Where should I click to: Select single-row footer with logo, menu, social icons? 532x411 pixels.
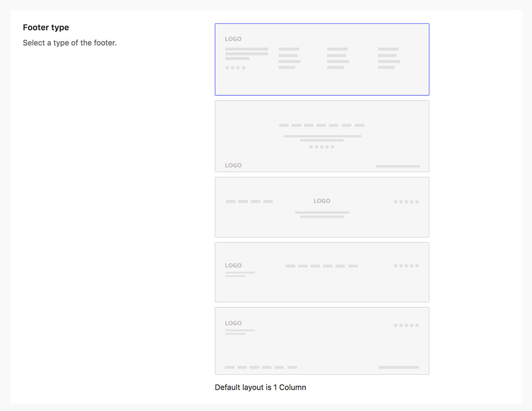322,272
